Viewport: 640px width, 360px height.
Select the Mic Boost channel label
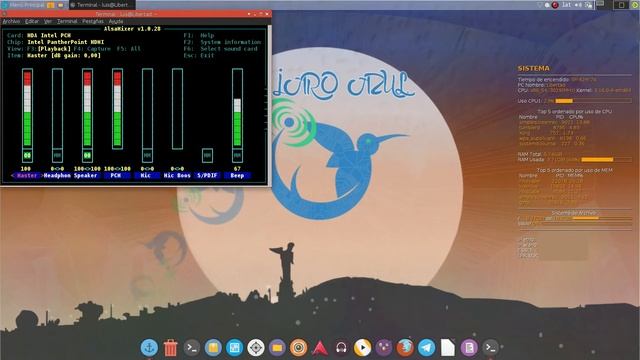pyautogui.click(x=177, y=176)
